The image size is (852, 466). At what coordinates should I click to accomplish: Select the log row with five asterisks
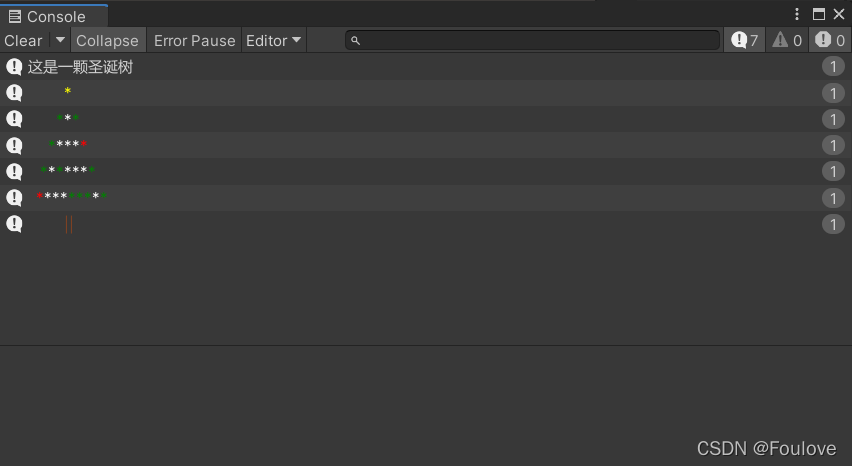coord(426,145)
